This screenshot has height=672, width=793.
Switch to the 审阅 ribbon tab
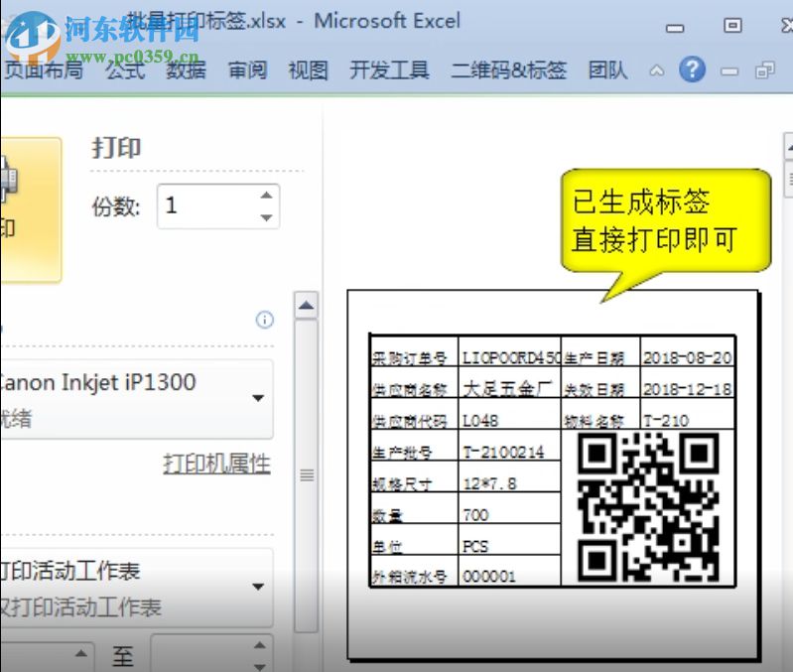point(247,70)
